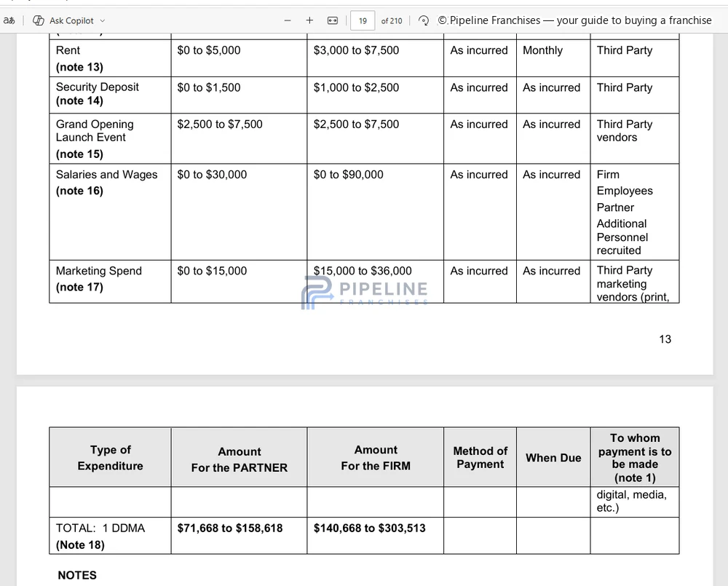Image resolution: width=728 pixels, height=586 pixels.
Task: Click the translate (aあ) icon in toolbar
Action: tap(9, 20)
